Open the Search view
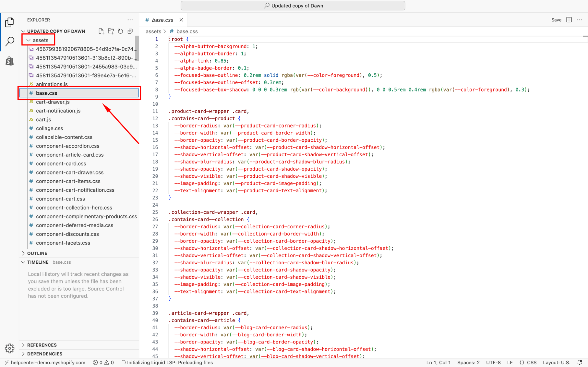Image resolution: width=588 pixels, height=367 pixels. 9,41
